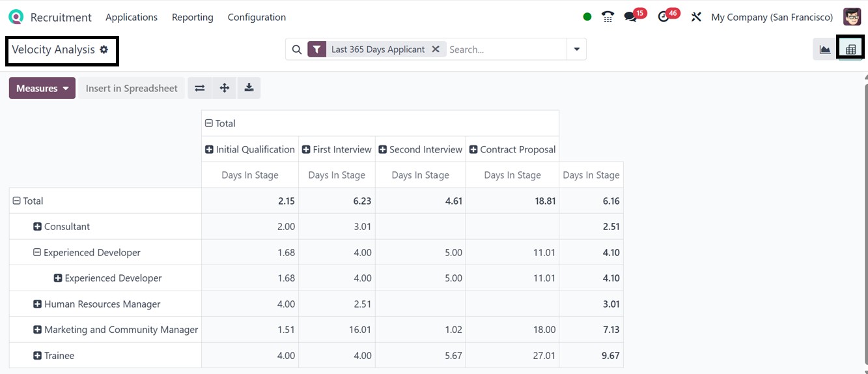Toggle the search options dropdown arrow
Viewport: 868px width, 374px height.
pos(576,49)
